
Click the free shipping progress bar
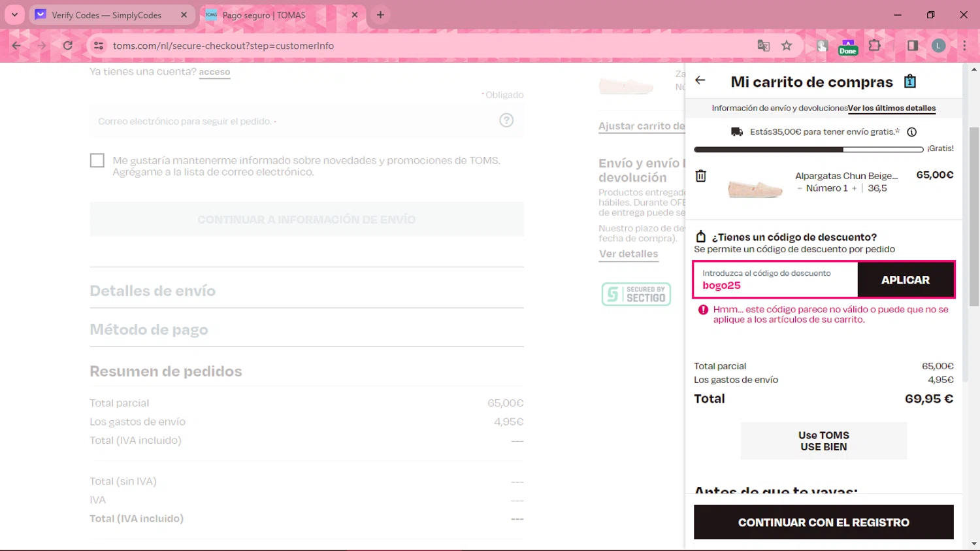coord(809,150)
